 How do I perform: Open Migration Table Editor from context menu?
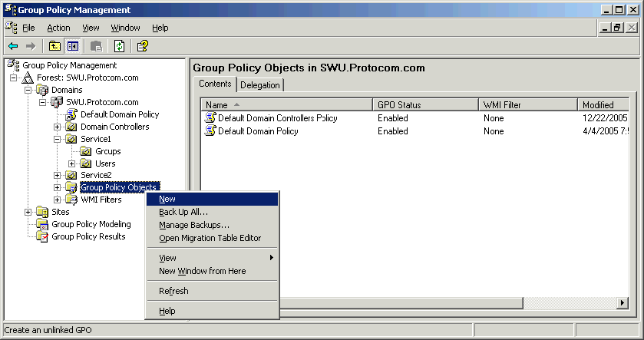(x=211, y=238)
